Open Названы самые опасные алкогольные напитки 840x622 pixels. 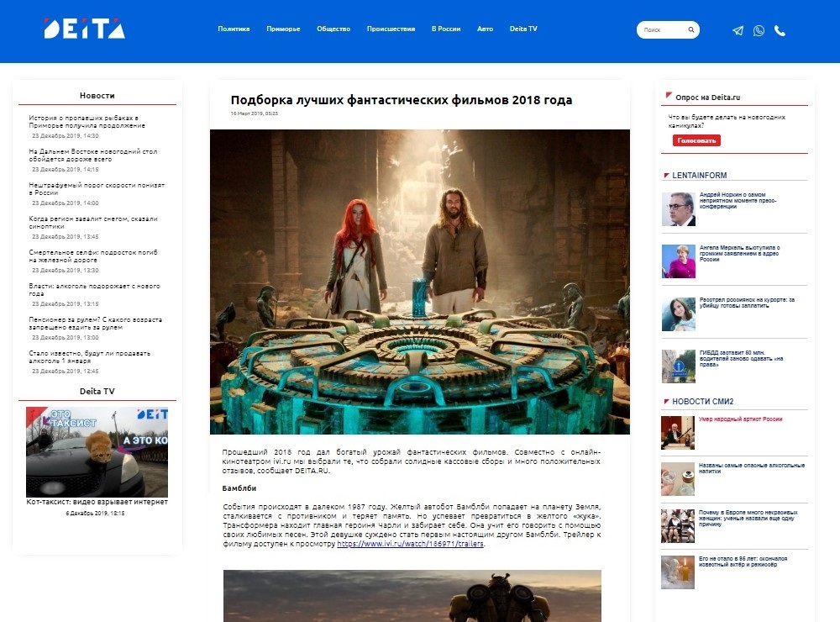pos(752,468)
